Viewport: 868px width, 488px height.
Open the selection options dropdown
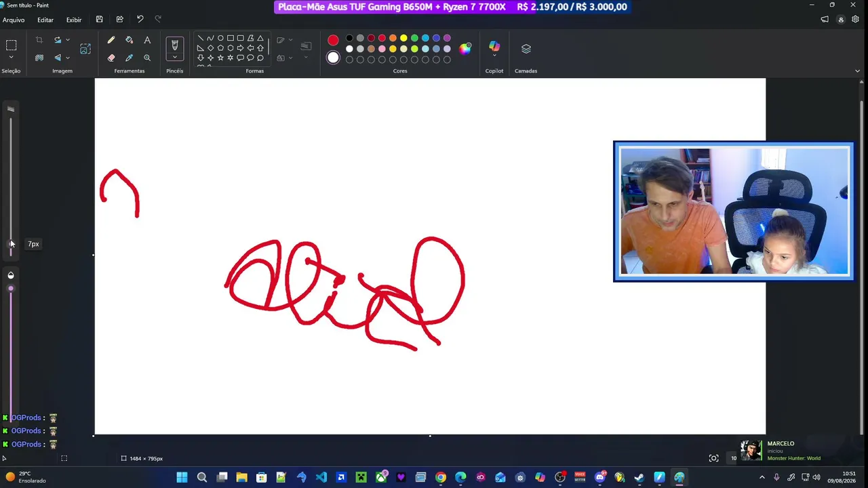[x=11, y=58]
